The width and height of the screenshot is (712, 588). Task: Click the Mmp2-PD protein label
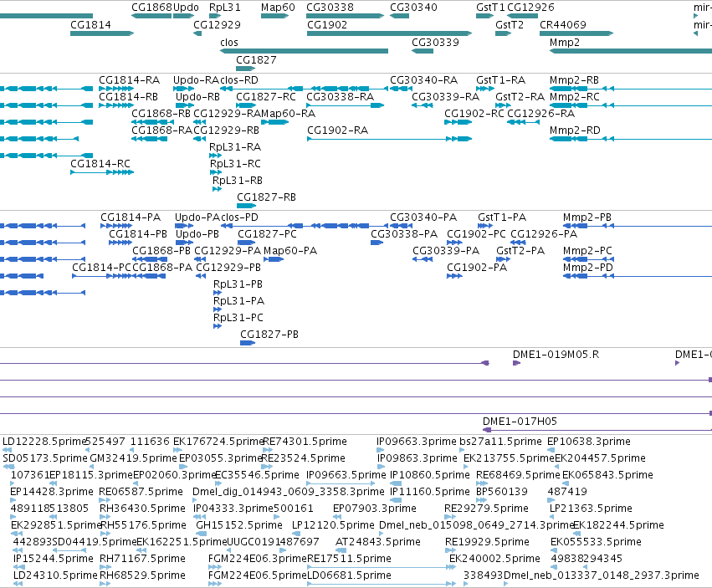[x=588, y=268]
